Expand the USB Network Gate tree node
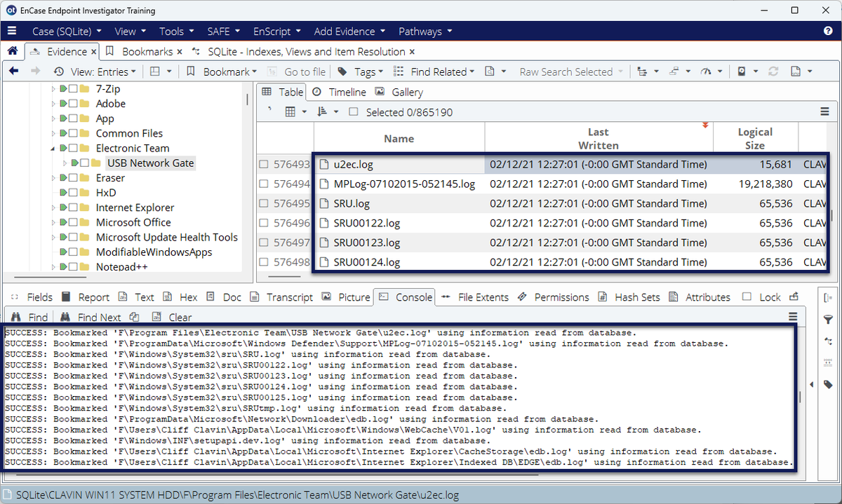842x504 pixels. (65, 163)
